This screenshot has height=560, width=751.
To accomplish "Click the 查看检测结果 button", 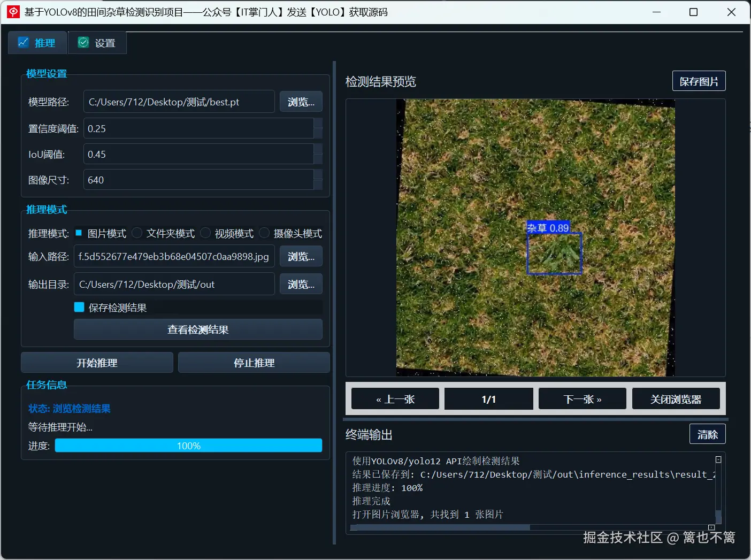I will (198, 329).
